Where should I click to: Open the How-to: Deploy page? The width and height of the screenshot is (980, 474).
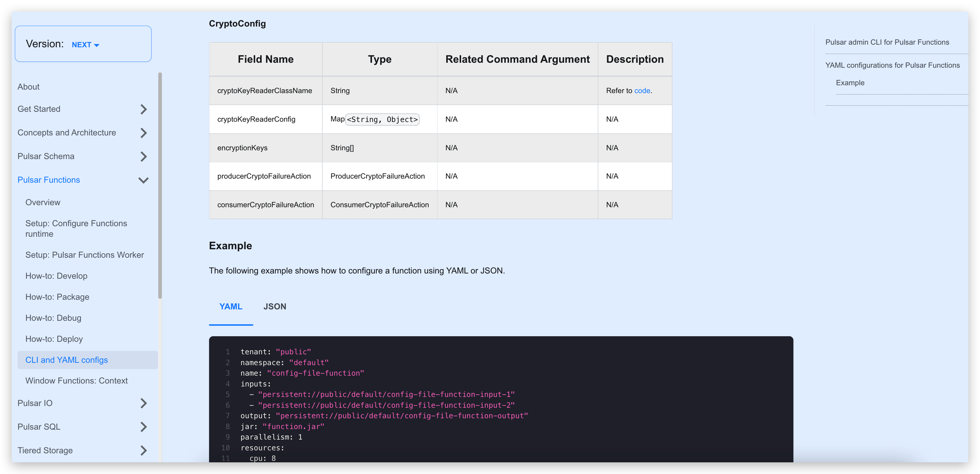click(x=54, y=339)
